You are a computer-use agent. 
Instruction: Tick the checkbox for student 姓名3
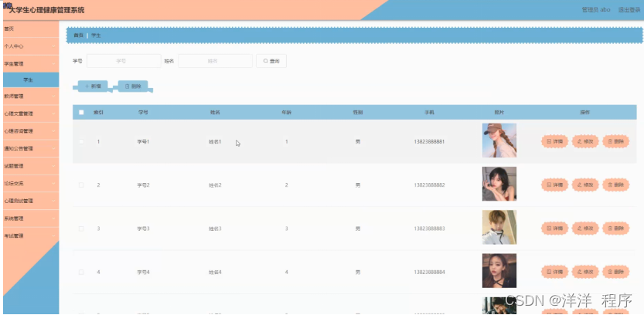(x=81, y=229)
